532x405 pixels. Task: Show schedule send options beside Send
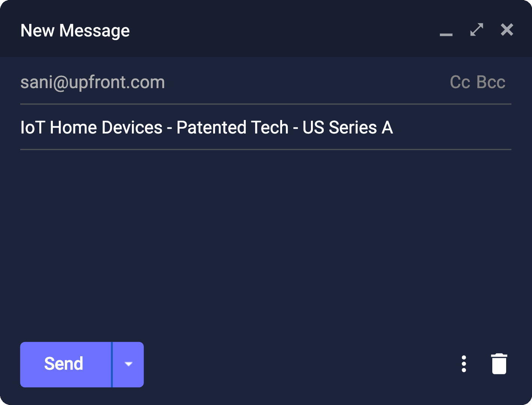click(x=129, y=364)
